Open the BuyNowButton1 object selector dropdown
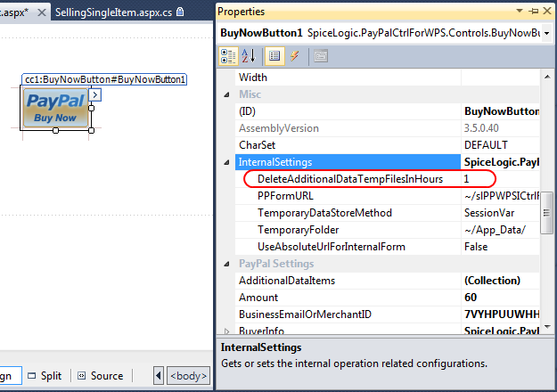Screen dimensions: 557x392 [x=544, y=33]
